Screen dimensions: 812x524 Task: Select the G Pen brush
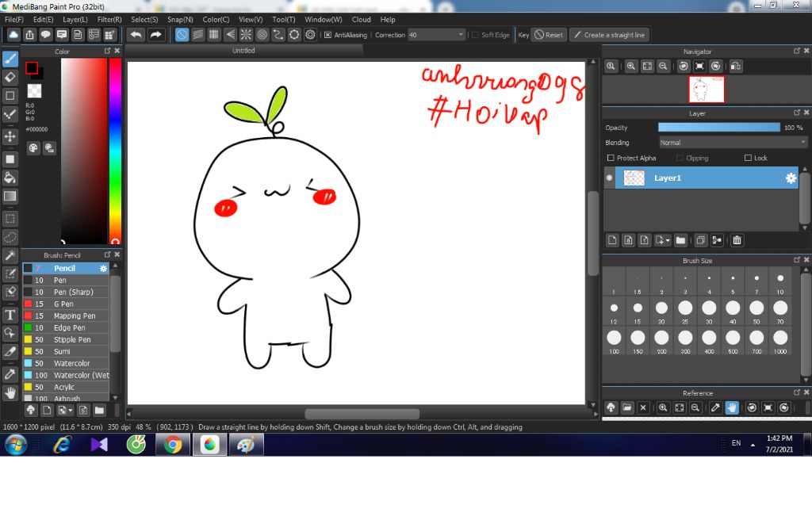click(66, 304)
